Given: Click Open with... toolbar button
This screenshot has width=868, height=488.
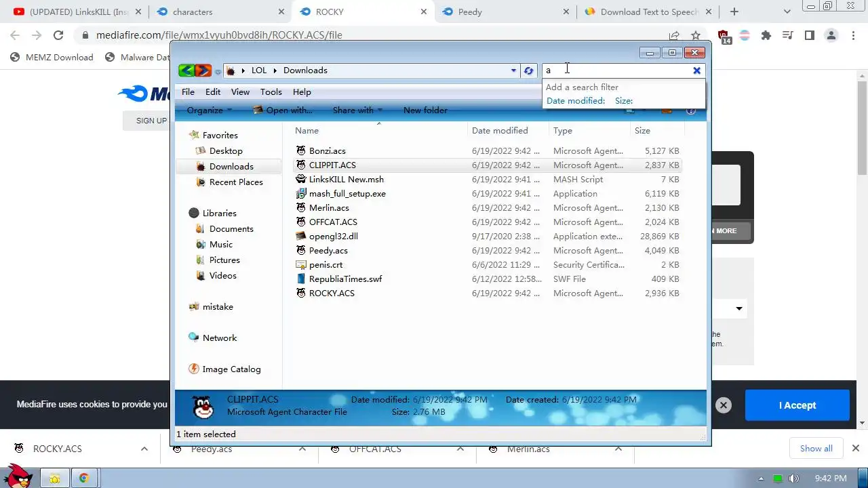Looking at the screenshot, I should point(282,110).
